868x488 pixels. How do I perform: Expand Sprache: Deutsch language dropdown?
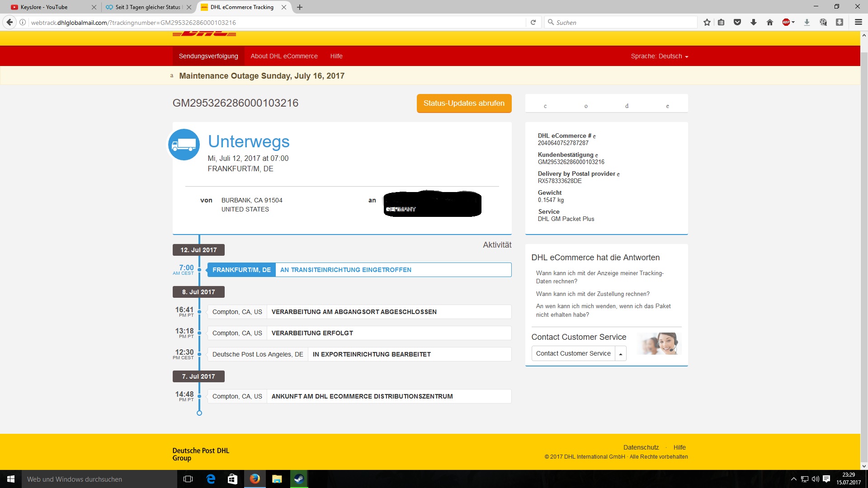(x=659, y=56)
